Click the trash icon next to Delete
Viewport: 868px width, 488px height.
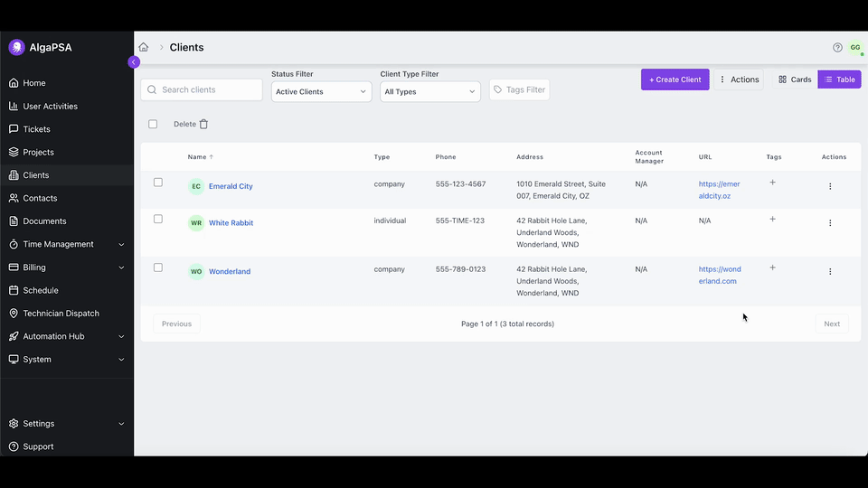click(203, 124)
